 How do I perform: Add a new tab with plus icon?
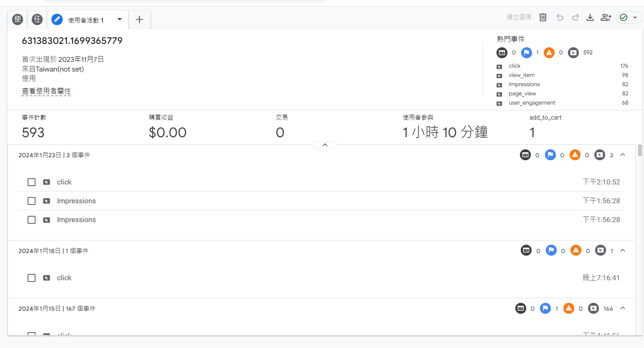pyautogui.click(x=140, y=20)
